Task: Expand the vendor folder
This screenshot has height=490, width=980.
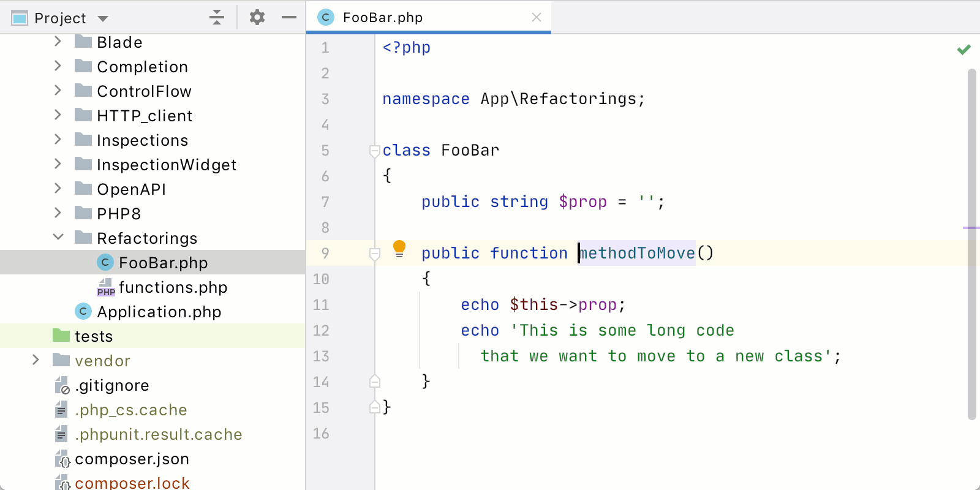Action: coord(36,360)
